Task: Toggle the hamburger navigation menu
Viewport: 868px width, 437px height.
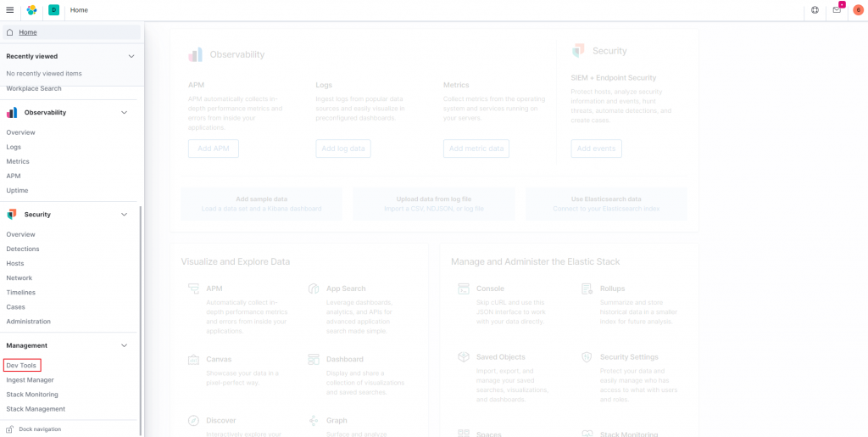Action: [x=10, y=10]
